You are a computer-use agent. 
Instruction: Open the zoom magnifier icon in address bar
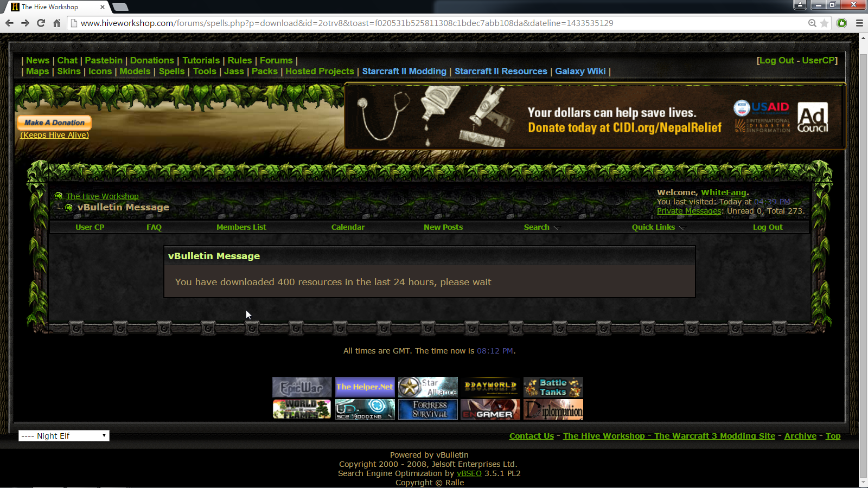click(812, 23)
